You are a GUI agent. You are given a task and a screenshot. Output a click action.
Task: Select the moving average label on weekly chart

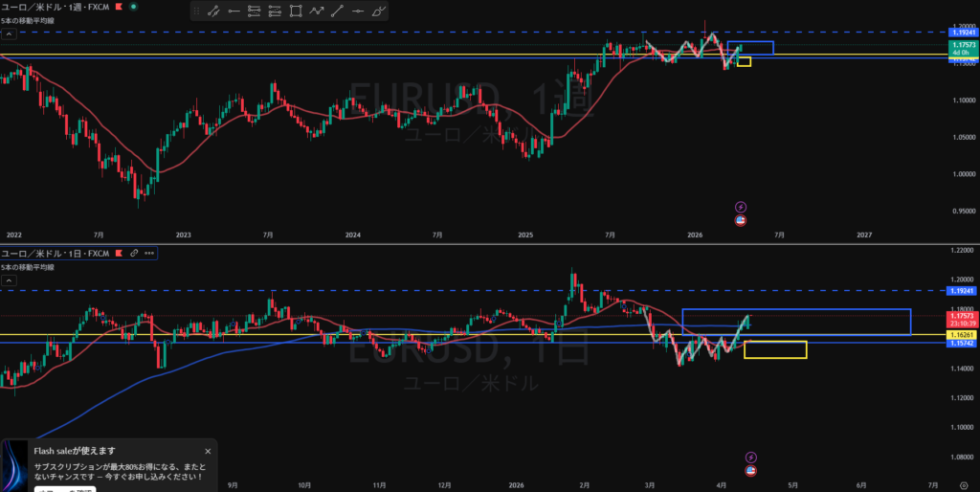click(26, 20)
